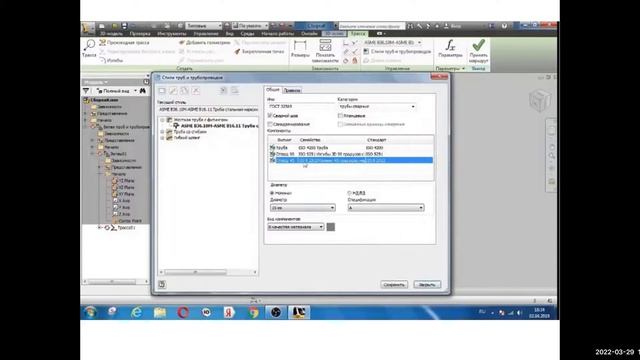Open the Трасса ribbon tab

pos(358,33)
